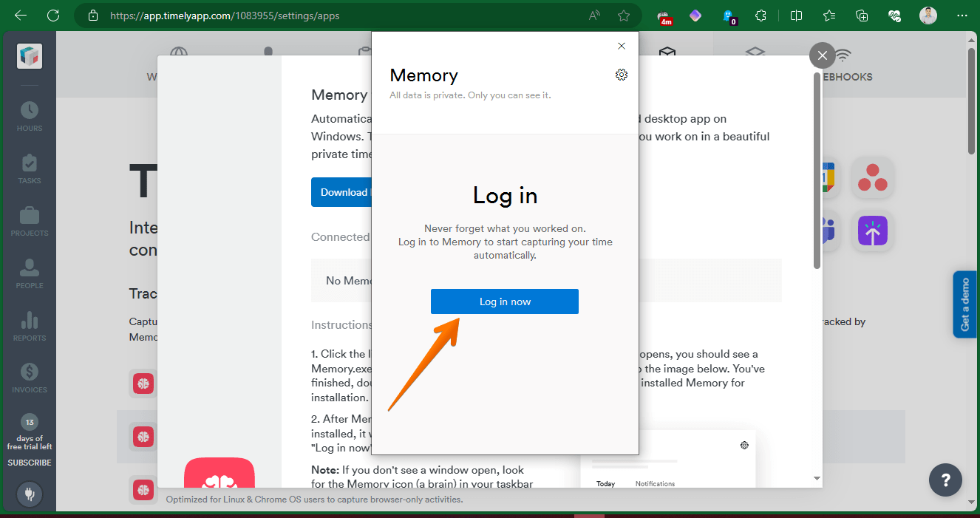This screenshot has width=980, height=518.
Task: Open Tasks in Timely sidebar
Action: 30,169
